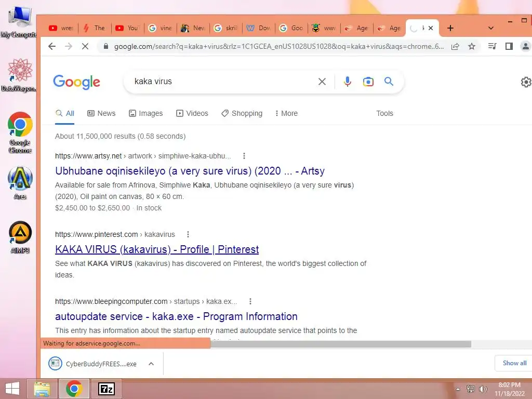532x399 pixels.
Task: Submit search with magnifier icon
Action: pos(389,82)
